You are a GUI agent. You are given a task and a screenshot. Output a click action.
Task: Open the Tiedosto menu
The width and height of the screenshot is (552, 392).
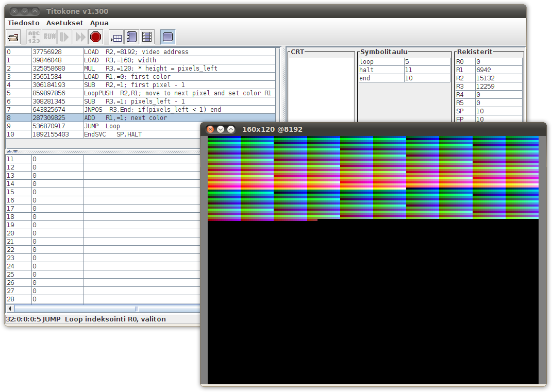(x=24, y=23)
